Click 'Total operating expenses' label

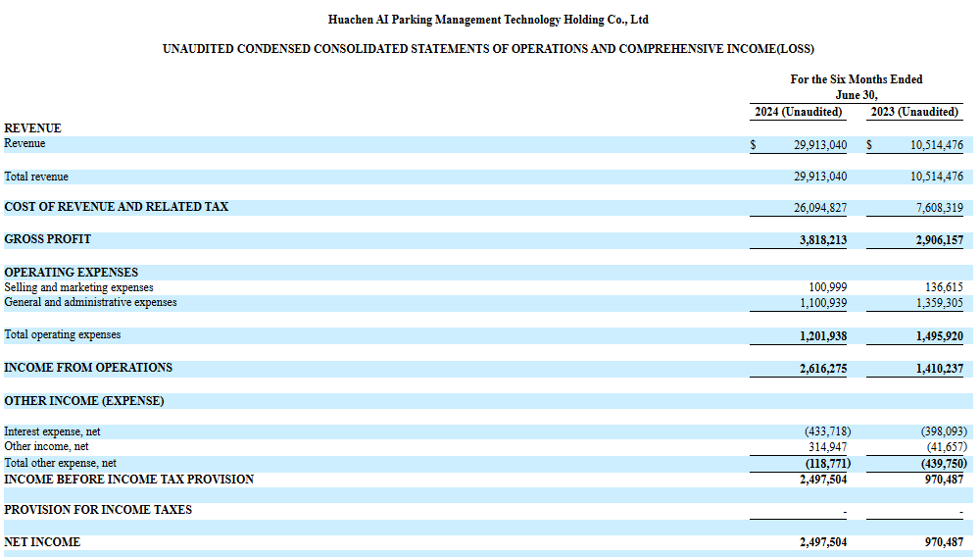63,335
